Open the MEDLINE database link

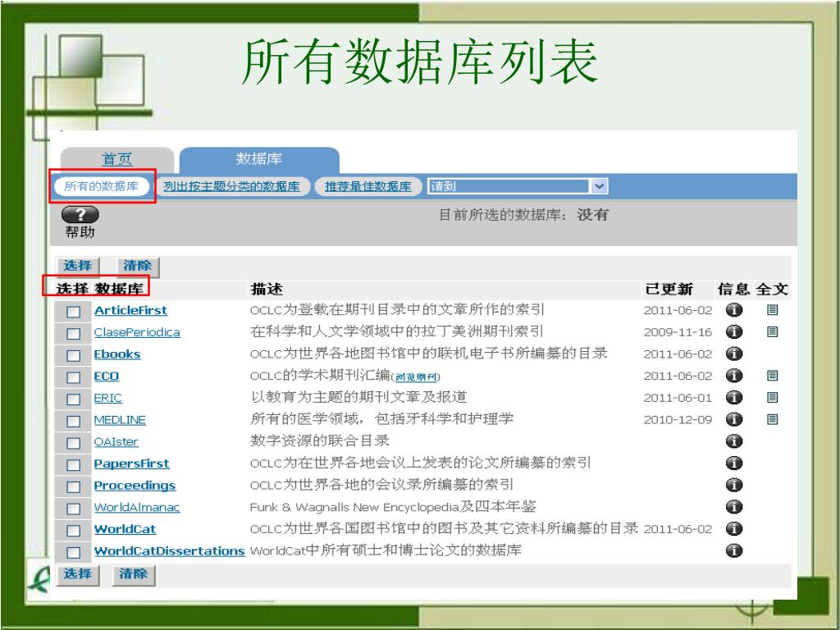point(120,420)
